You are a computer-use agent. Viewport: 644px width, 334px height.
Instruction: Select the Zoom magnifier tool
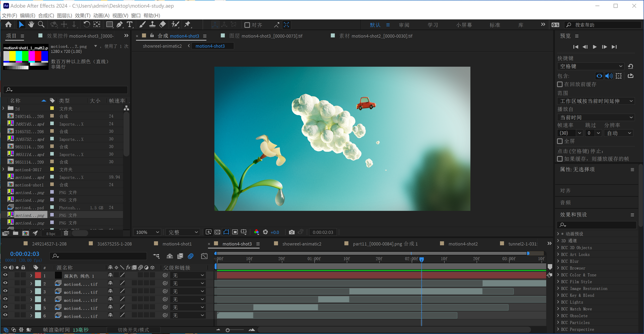(x=41, y=25)
